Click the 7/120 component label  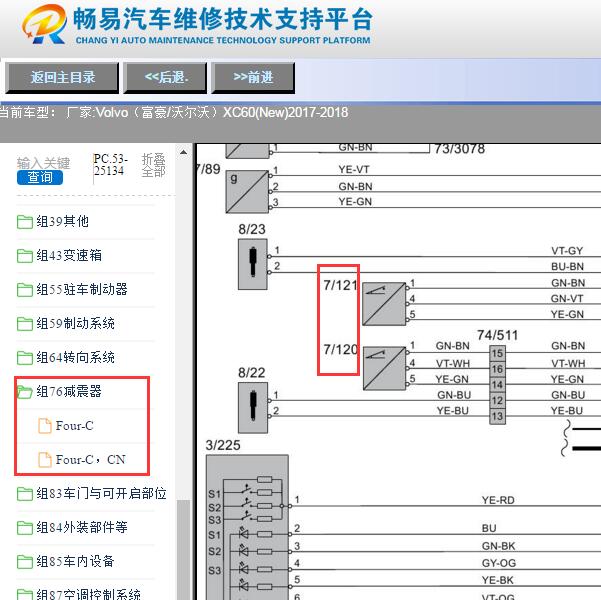click(340, 350)
